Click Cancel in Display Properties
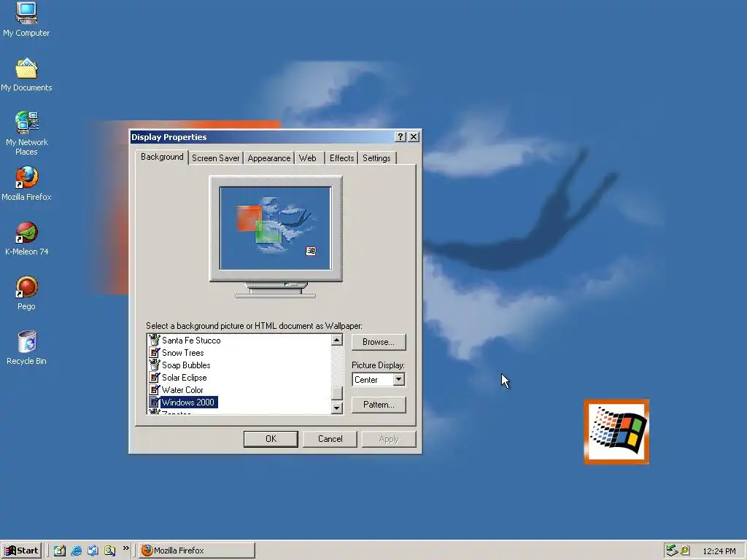Image resolution: width=747 pixels, height=560 pixels. [x=330, y=439]
